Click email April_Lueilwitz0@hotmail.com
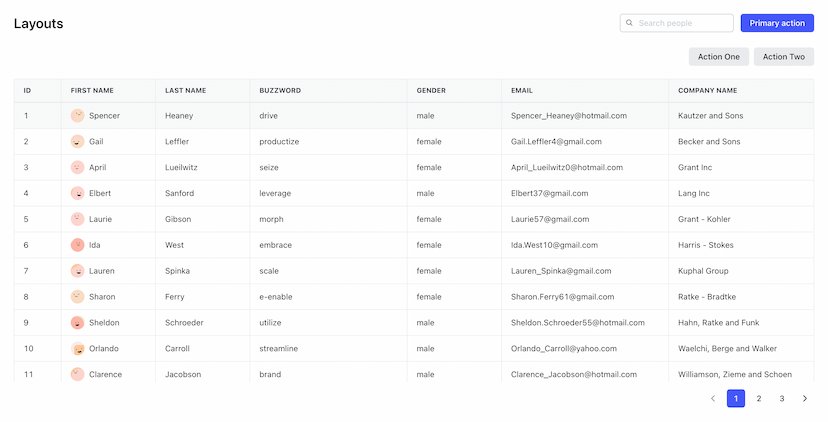This screenshot has height=422, width=828. [567, 167]
